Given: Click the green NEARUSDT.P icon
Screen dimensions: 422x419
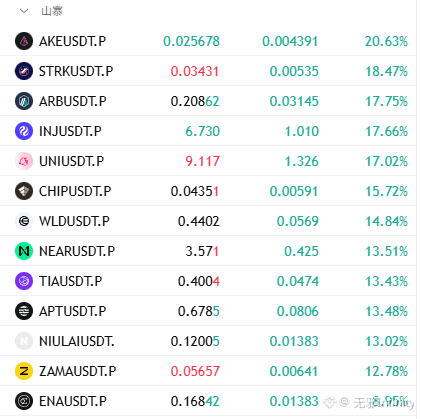Looking at the screenshot, I should coord(24,251).
